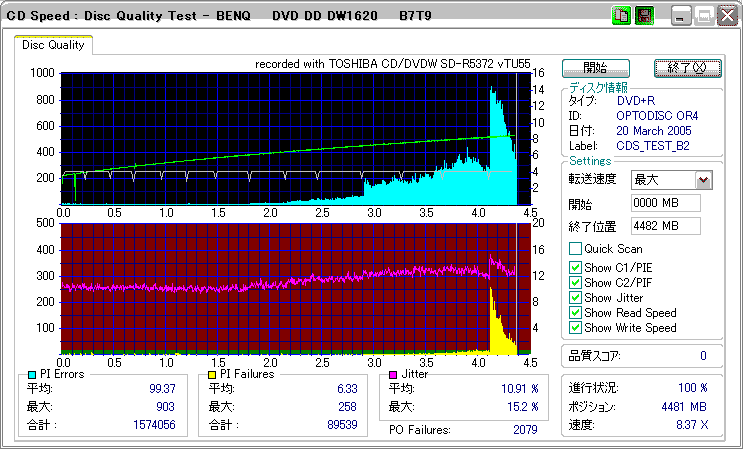Toggle Show Jitter checkbox

point(575,298)
